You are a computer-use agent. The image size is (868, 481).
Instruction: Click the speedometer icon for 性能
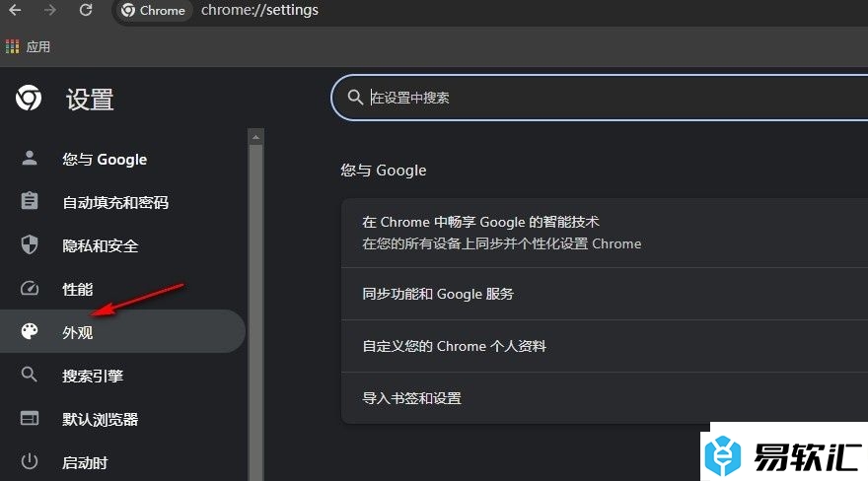click(30, 288)
